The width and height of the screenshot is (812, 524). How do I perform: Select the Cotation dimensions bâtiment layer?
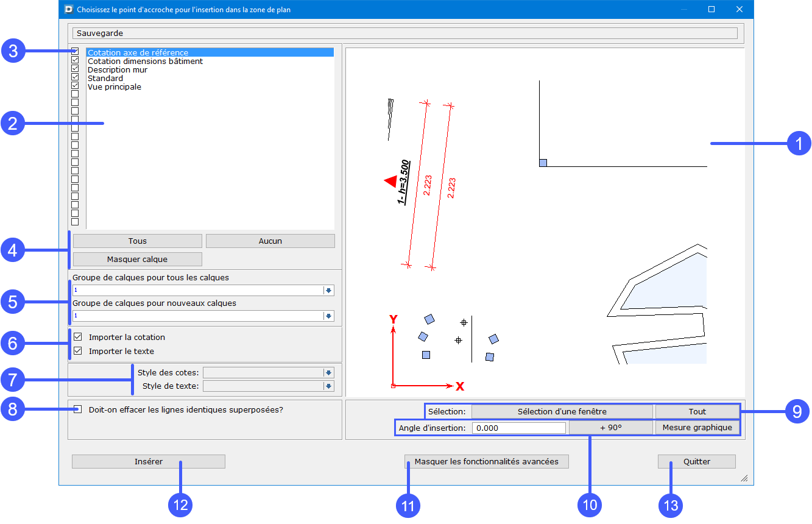coord(145,62)
